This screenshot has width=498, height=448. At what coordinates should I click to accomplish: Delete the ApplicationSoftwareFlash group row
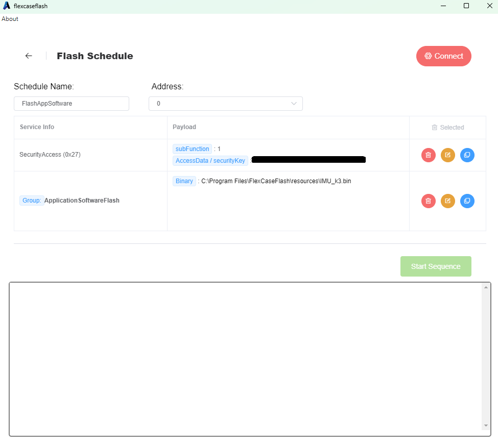coord(428,201)
